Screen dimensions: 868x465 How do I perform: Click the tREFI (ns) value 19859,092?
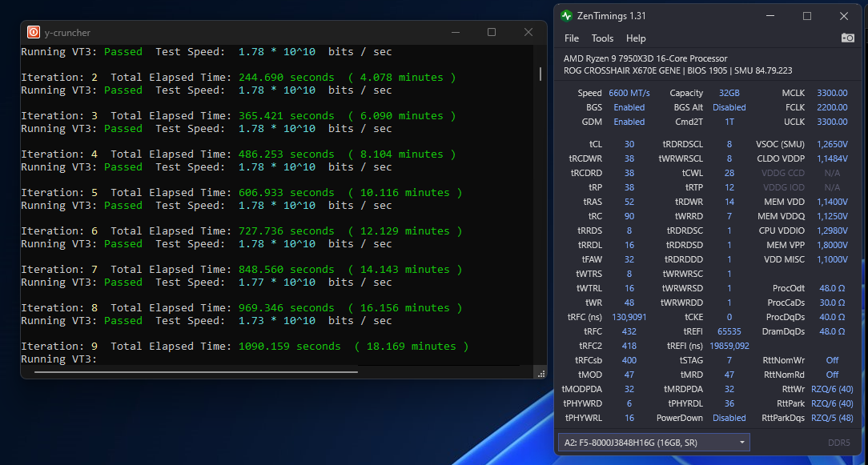click(729, 346)
